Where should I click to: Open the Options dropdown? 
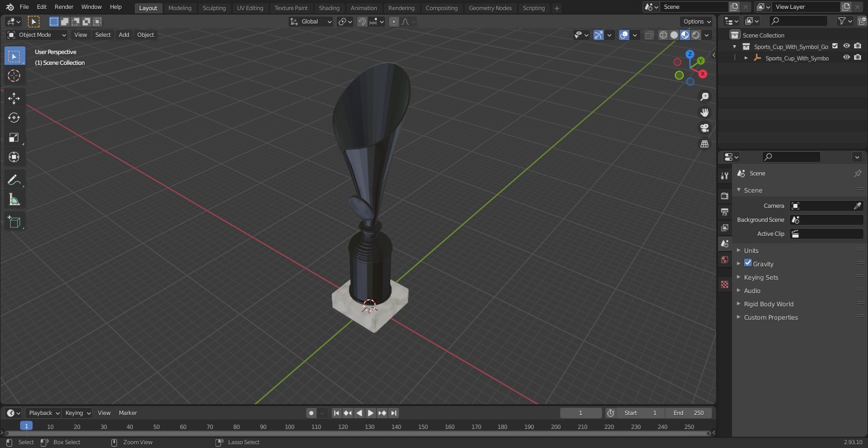tap(697, 22)
